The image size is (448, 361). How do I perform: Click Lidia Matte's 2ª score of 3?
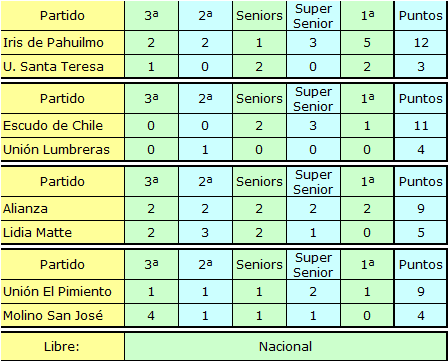click(x=205, y=232)
